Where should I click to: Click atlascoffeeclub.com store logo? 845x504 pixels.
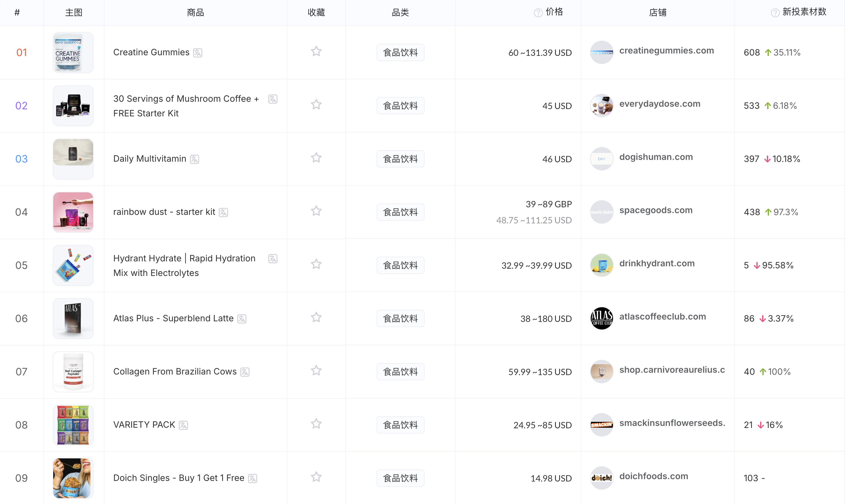pos(601,319)
